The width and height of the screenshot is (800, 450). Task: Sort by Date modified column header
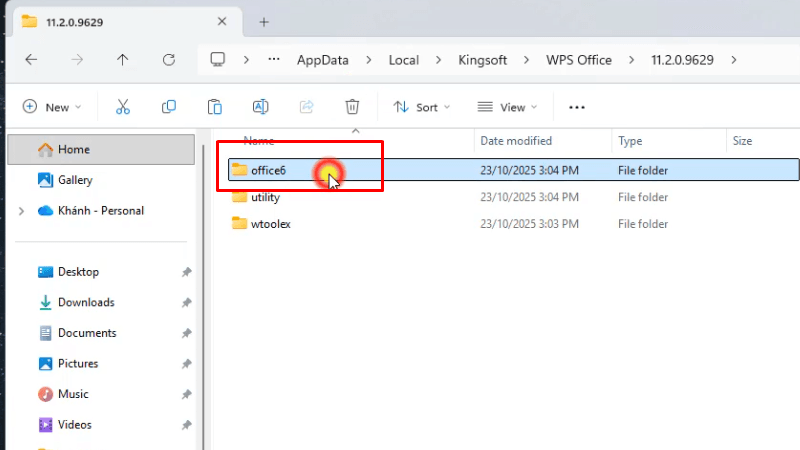coord(516,141)
